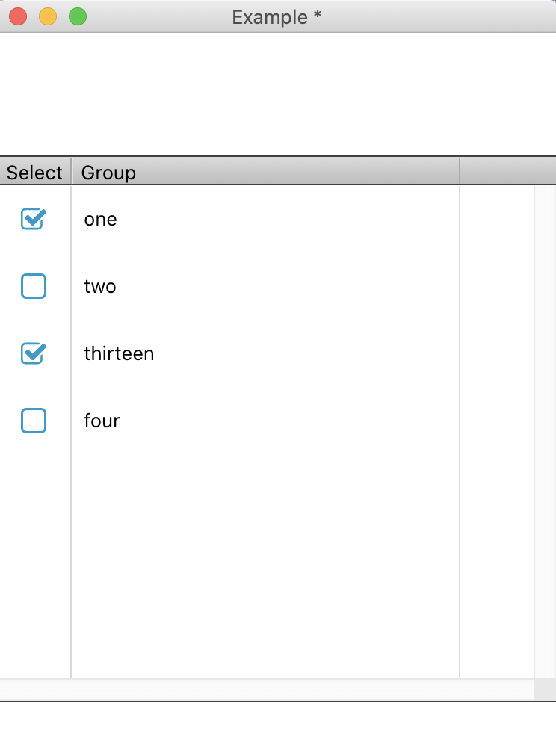The width and height of the screenshot is (556, 756).
Task: Minimize the window with the yellow button
Action: click(48, 16)
